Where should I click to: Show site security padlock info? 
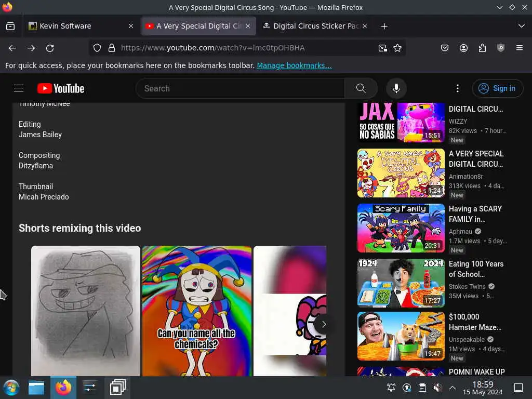[x=112, y=48]
